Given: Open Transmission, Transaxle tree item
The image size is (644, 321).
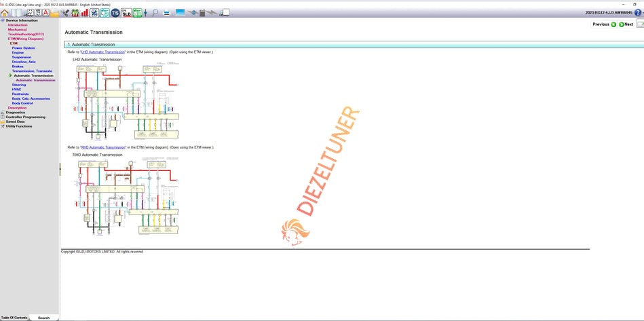Looking at the screenshot, I should (32, 71).
